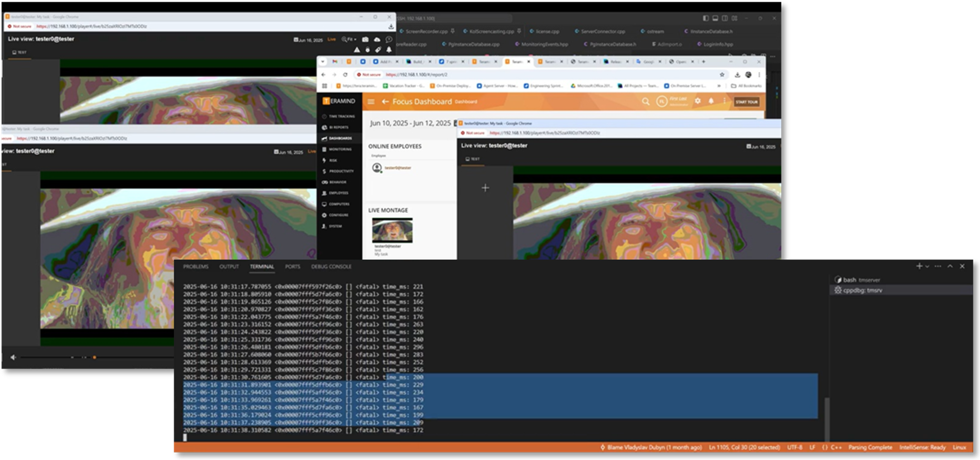The height and width of the screenshot is (460, 980).
Task: Open the All Bookmarks folder in Chrome
Action: [746, 86]
